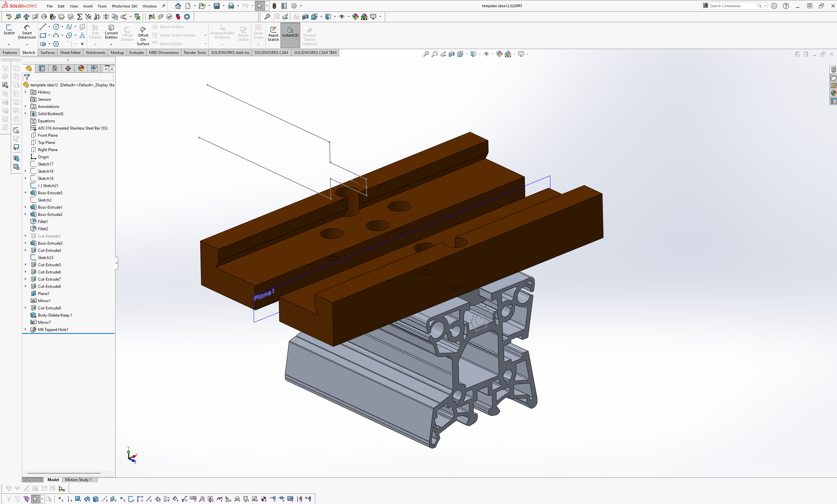This screenshot has width=837, height=504.
Task: Open the Linear Sketch Pattern dropdown
Action: point(205,35)
